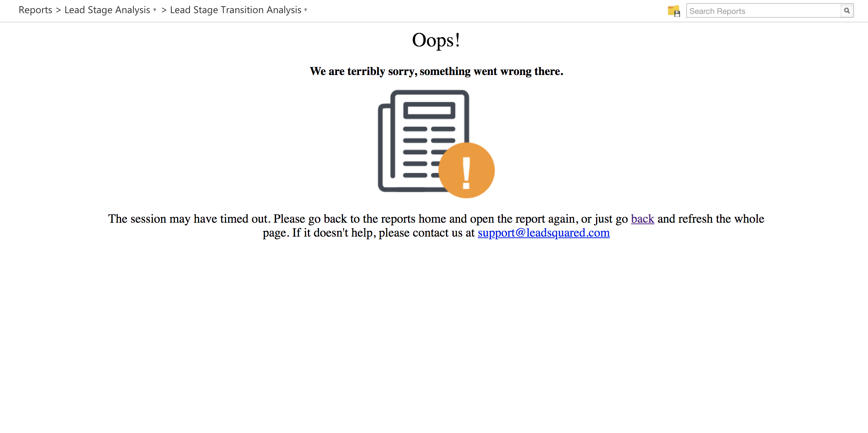The height and width of the screenshot is (433, 868).
Task: Click the separator after Reports breadcrumb
Action: [58, 10]
